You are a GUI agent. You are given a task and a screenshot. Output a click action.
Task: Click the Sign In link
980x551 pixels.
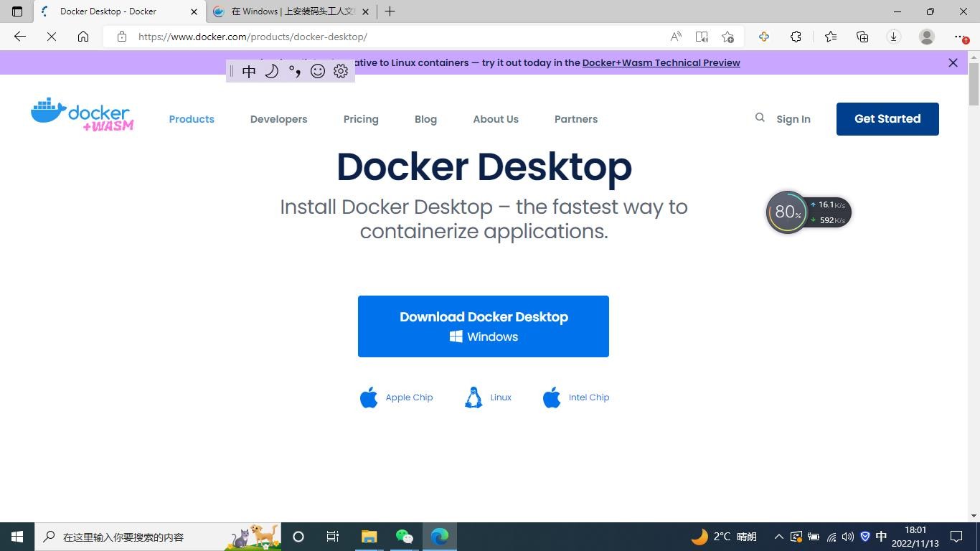(x=793, y=119)
